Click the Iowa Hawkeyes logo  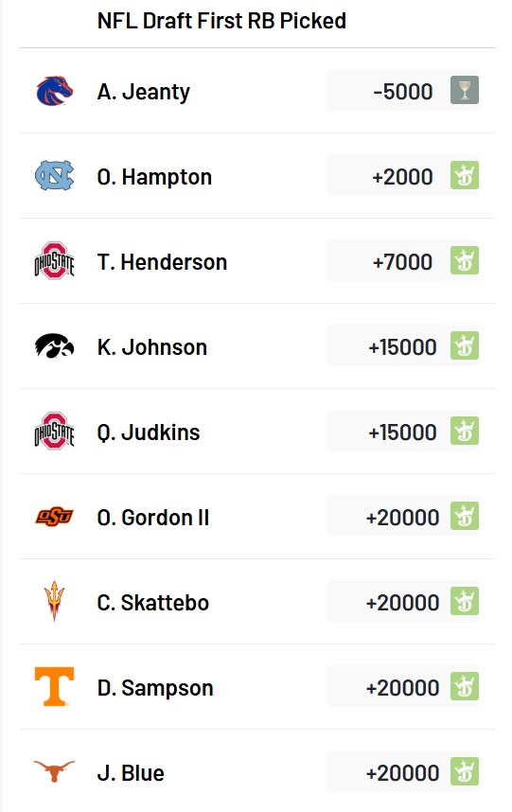click(x=54, y=346)
